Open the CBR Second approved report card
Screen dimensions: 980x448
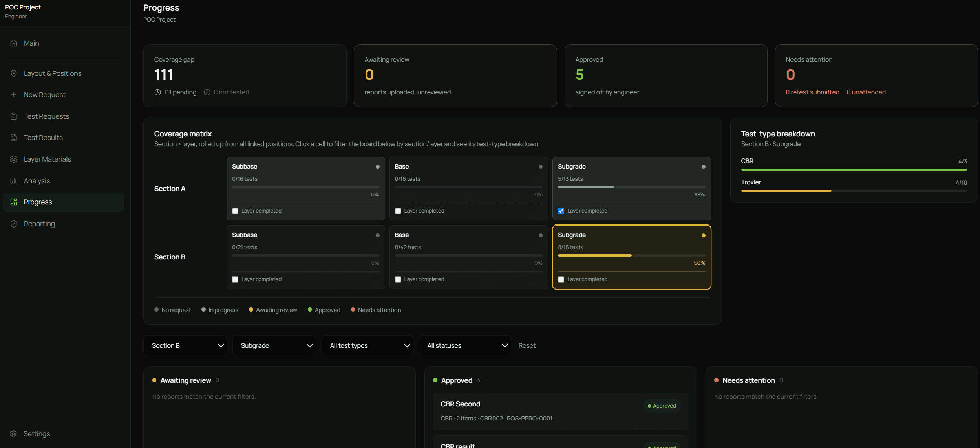(560, 411)
